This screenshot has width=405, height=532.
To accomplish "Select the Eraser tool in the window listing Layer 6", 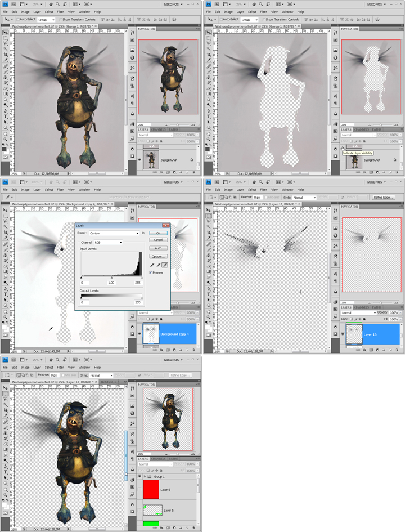I will [6, 444].
